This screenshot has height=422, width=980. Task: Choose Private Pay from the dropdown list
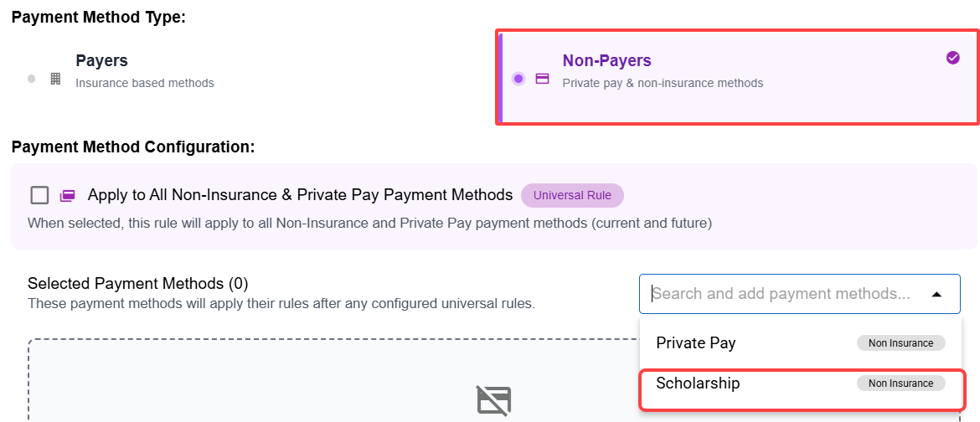tap(696, 342)
